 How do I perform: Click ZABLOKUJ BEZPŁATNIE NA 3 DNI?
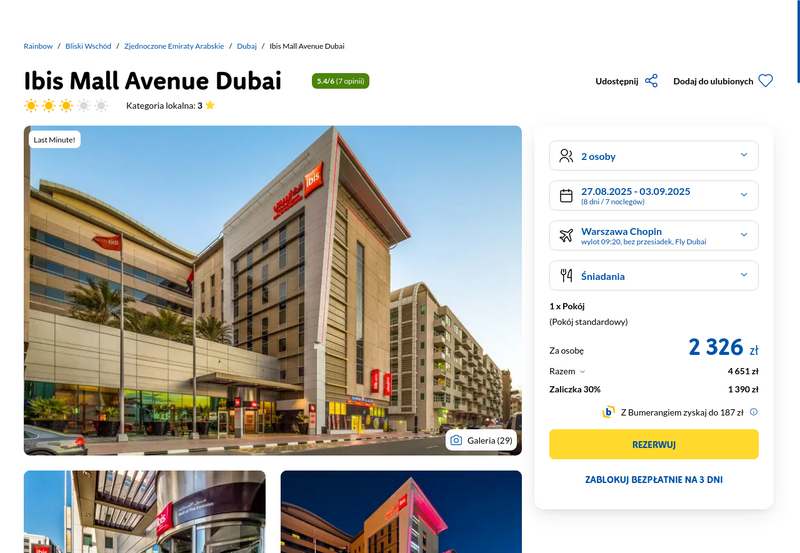click(x=654, y=480)
